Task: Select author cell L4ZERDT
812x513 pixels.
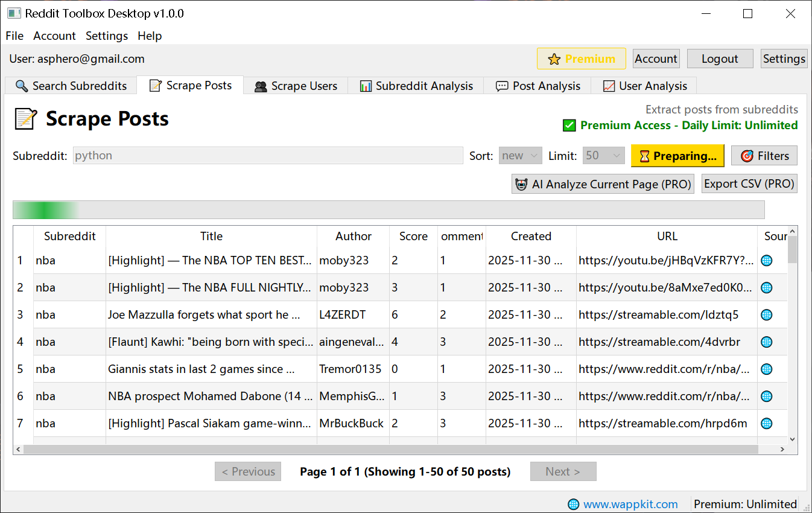Action: pyautogui.click(x=354, y=314)
